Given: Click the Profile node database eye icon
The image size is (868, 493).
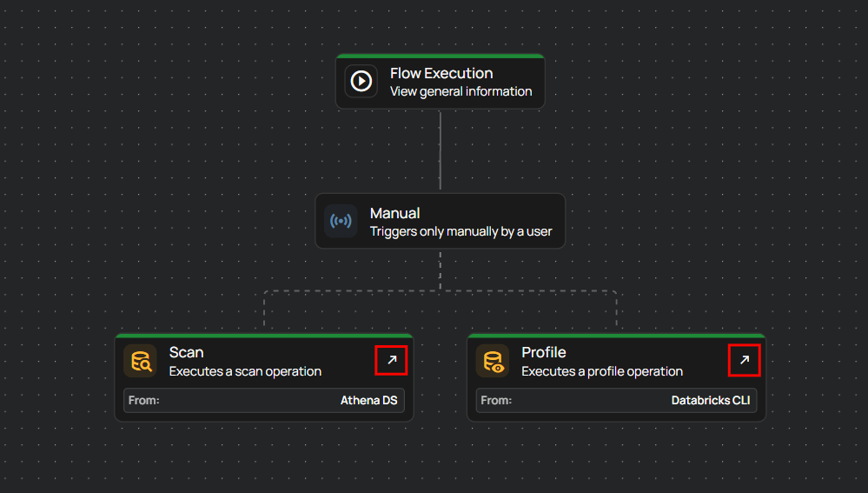Looking at the screenshot, I should (493, 361).
